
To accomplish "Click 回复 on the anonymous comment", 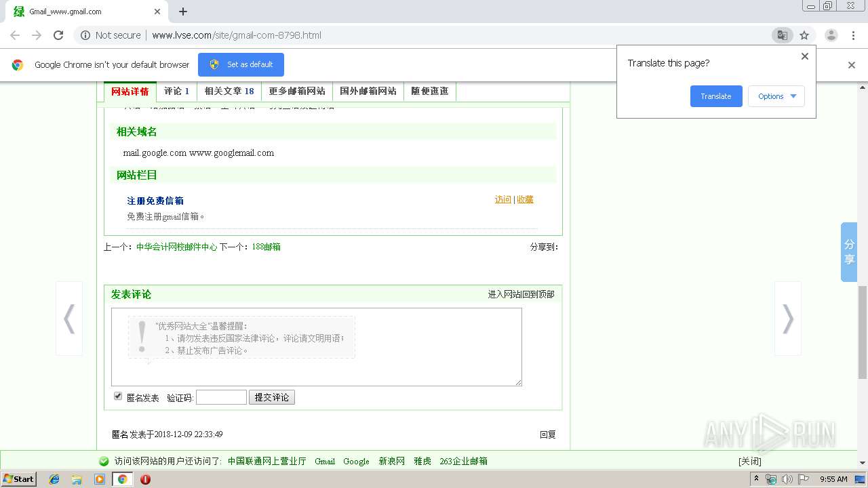I will [x=548, y=435].
